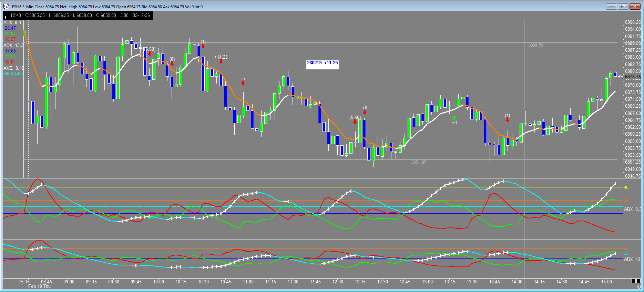The width and height of the screenshot is (644, 292).
Task: Click the yellow 40 level line label
Action: point(626,187)
